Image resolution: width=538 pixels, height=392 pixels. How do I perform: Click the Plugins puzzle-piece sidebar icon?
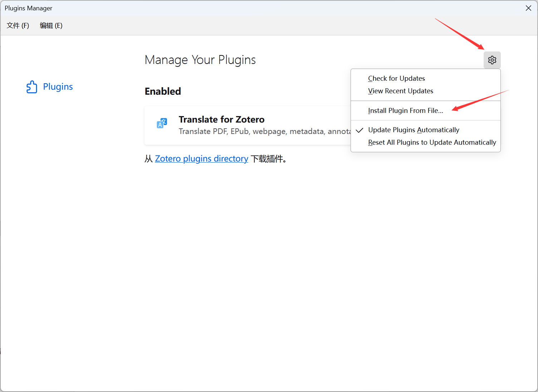pos(32,87)
